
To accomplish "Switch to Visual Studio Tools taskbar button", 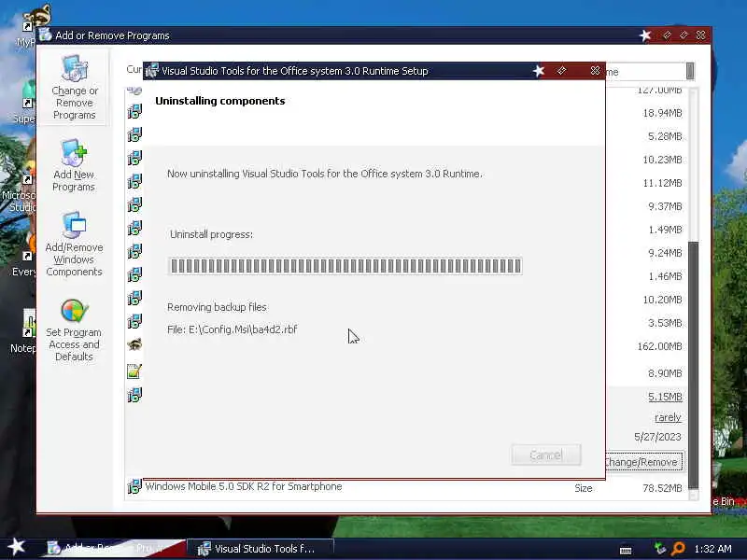I will click(261, 549).
